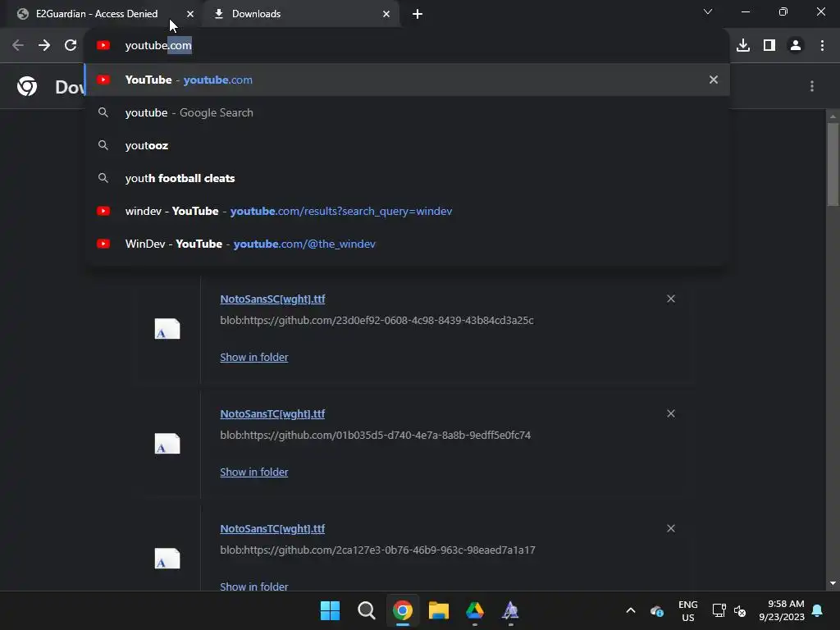Viewport: 840px width, 630px height.
Task: Open the notifications bell in the taskbar
Action: click(x=818, y=610)
